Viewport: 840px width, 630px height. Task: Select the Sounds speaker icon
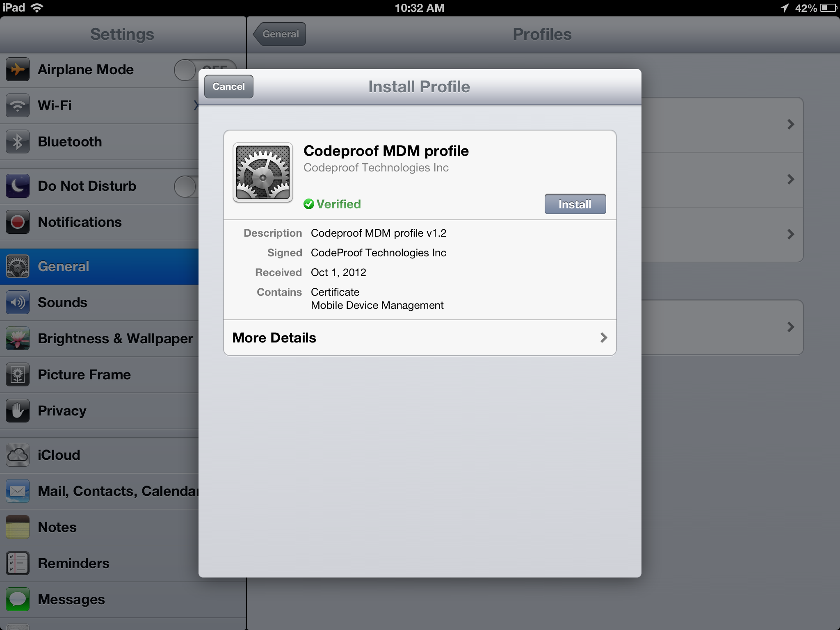(17, 302)
